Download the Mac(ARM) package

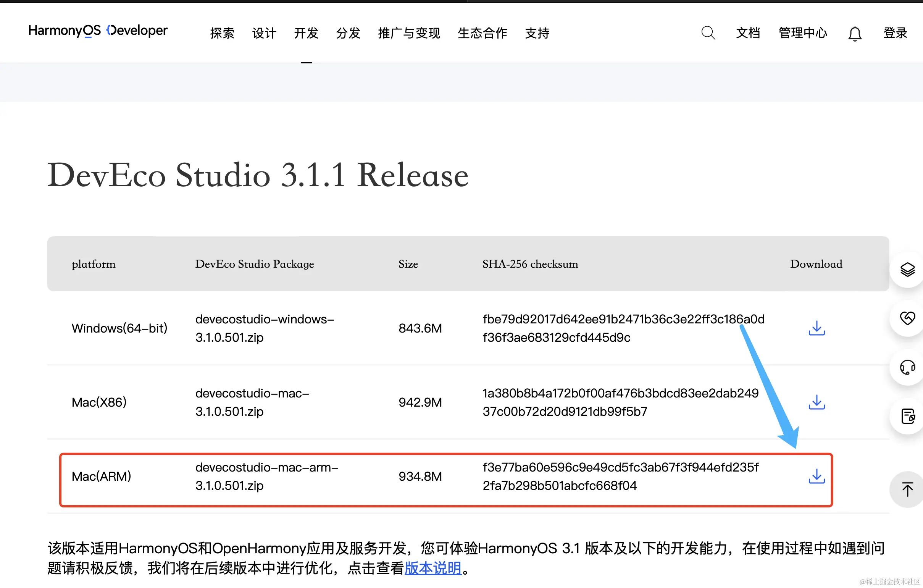click(x=816, y=476)
